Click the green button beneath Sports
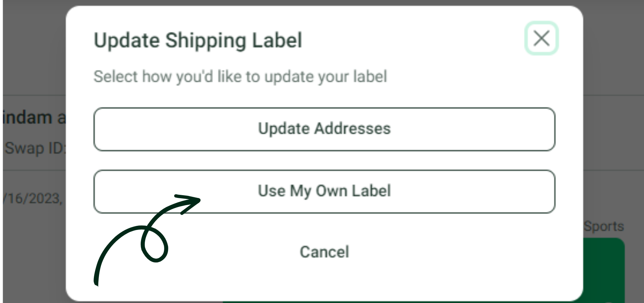The image size is (644, 303). pos(604,270)
